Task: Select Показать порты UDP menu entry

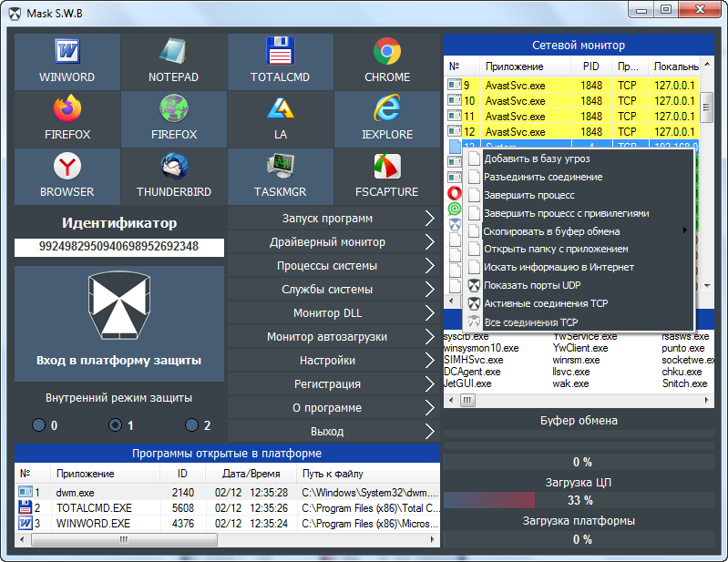Action: [532, 285]
